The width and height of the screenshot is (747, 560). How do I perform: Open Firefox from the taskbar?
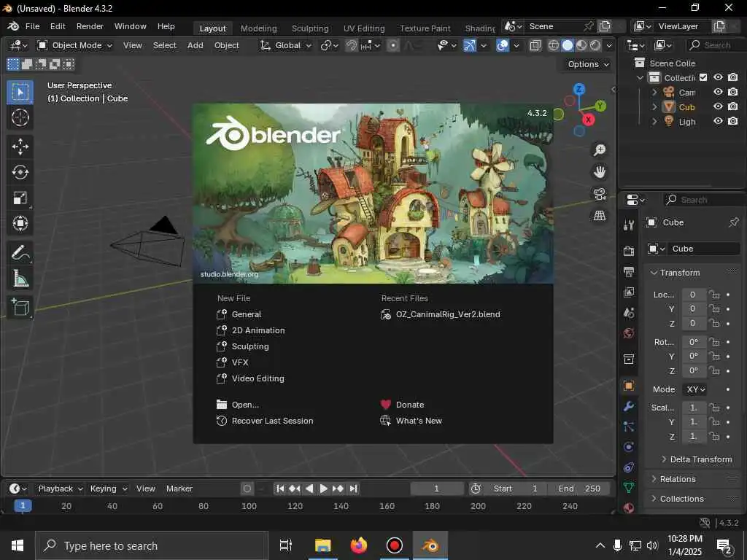coord(359,545)
